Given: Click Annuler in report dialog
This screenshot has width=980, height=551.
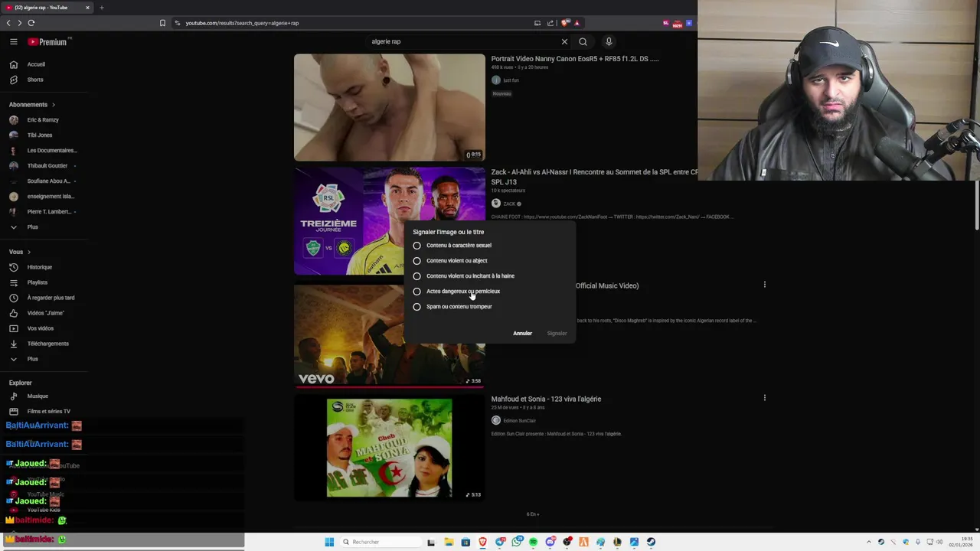Looking at the screenshot, I should pyautogui.click(x=522, y=334).
